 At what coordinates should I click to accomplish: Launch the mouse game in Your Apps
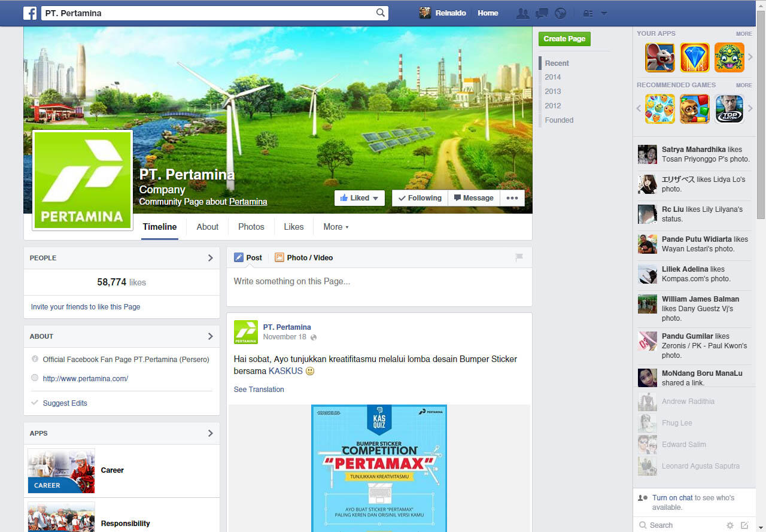[660, 57]
